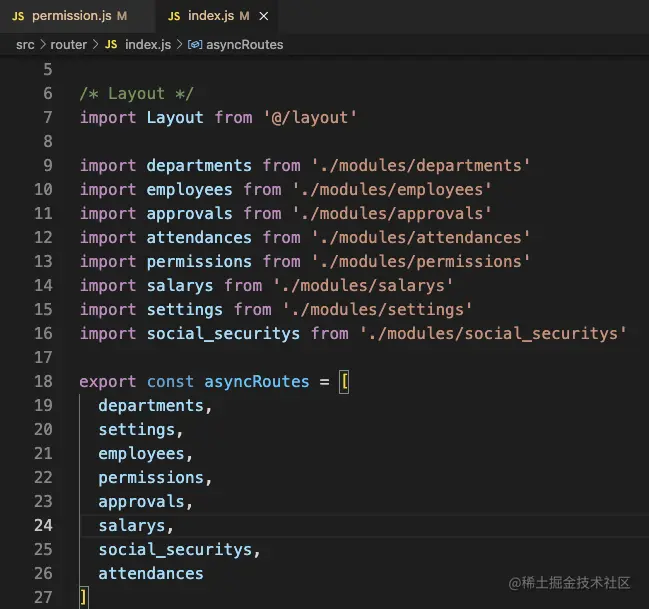649x609 pixels.
Task: Click the const keyword on line 18
Action: pos(170,382)
